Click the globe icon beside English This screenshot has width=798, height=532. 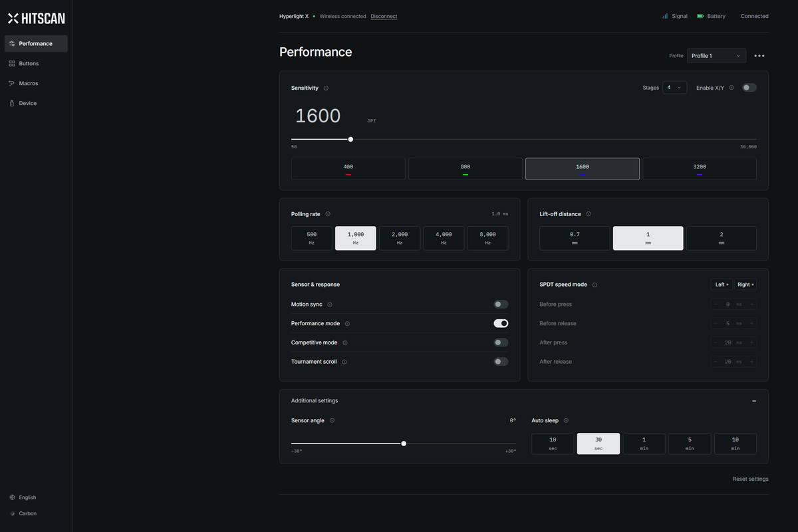coord(12,497)
